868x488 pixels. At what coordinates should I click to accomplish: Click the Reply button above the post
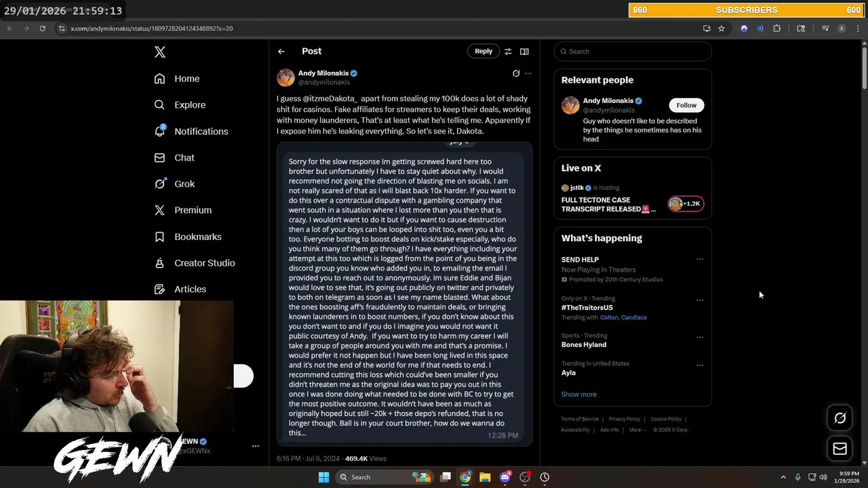pos(484,52)
